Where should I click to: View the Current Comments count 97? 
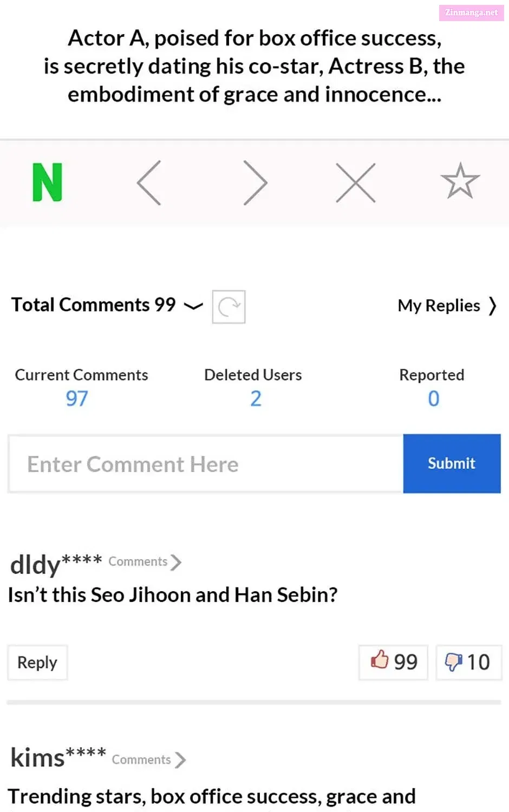coord(77,399)
